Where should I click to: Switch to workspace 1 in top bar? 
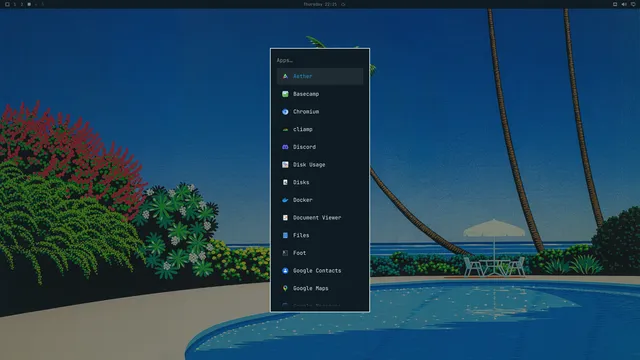pos(15,4)
